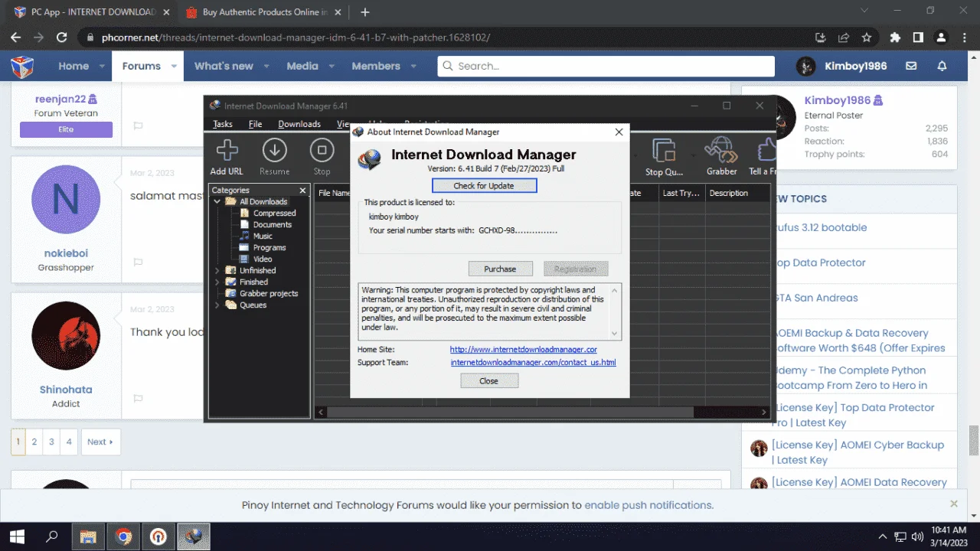The image size is (980, 551).
Task: Open the Chrome three-dot menu
Action: point(964,37)
